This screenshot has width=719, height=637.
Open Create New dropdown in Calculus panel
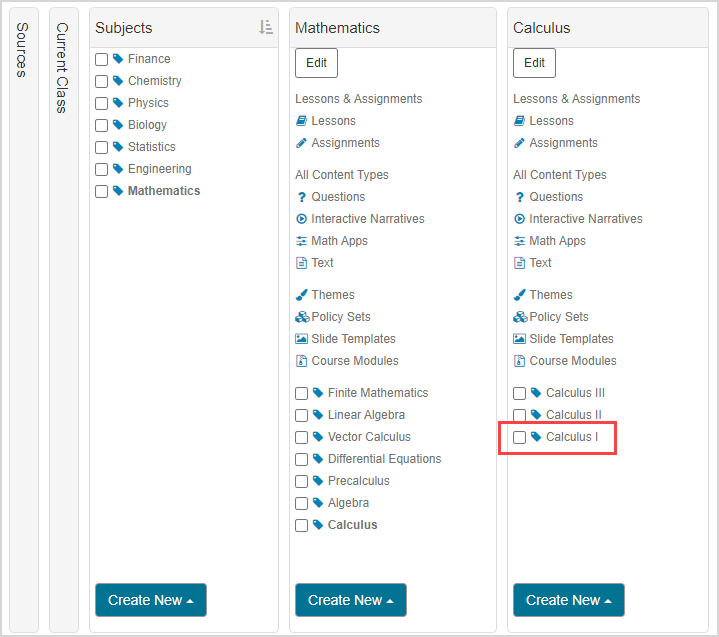pyautogui.click(x=568, y=600)
